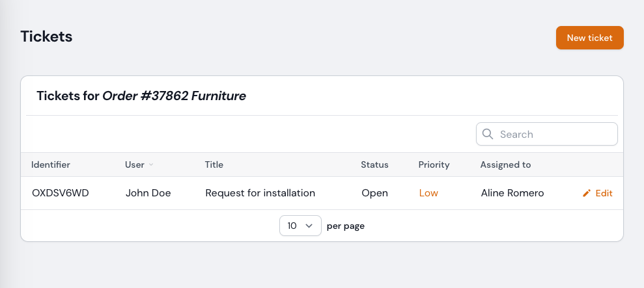Click the Aline Romero assignee cell
The height and width of the screenshot is (288, 644).
pyautogui.click(x=512, y=193)
